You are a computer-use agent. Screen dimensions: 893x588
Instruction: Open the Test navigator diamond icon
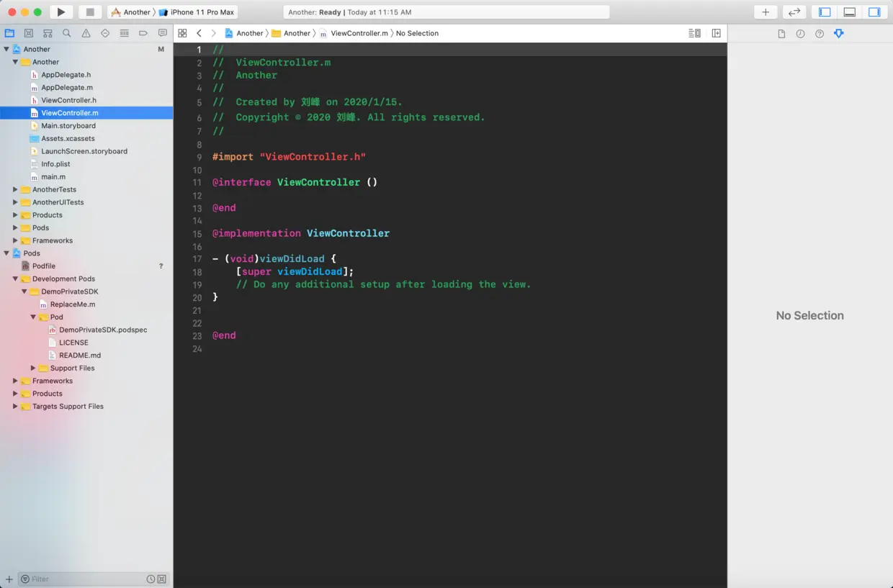click(105, 33)
